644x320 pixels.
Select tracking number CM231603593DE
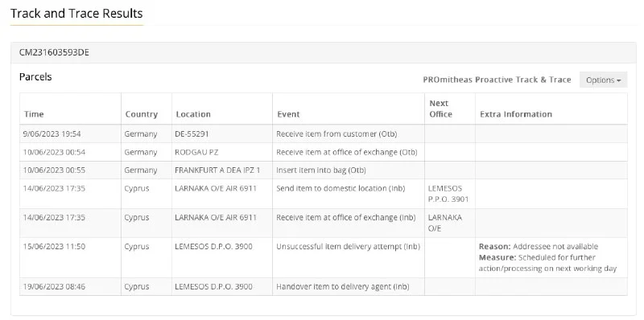(x=54, y=52)
